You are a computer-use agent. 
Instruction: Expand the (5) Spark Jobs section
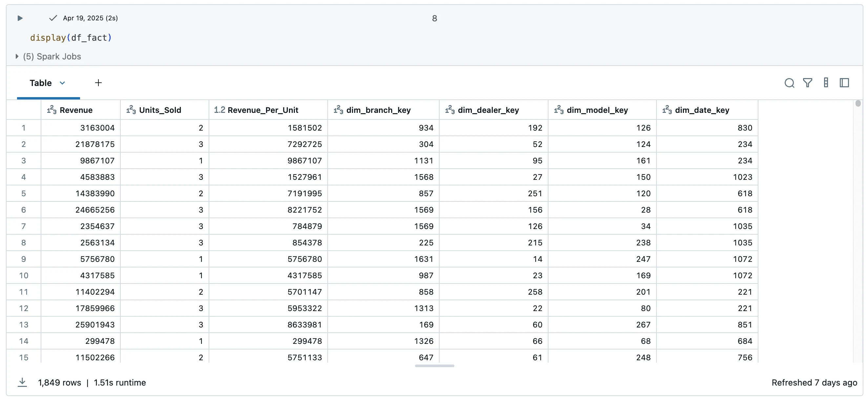coord(17,56)
